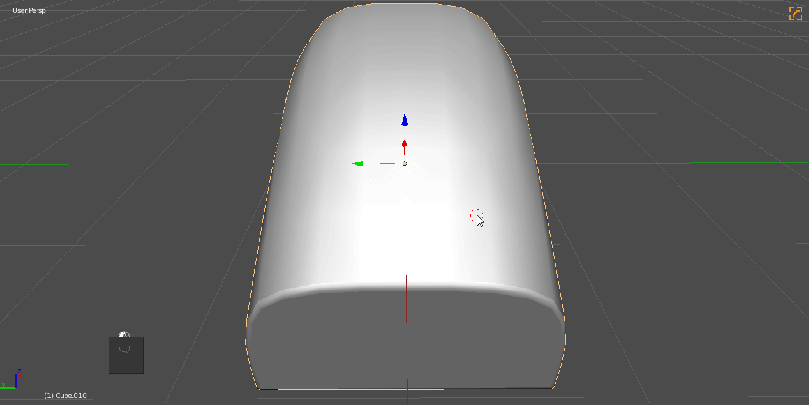The height and width of the screenshot is (405, 809).
Task: Click the red vertical line on front face
Action: (406, 300)
